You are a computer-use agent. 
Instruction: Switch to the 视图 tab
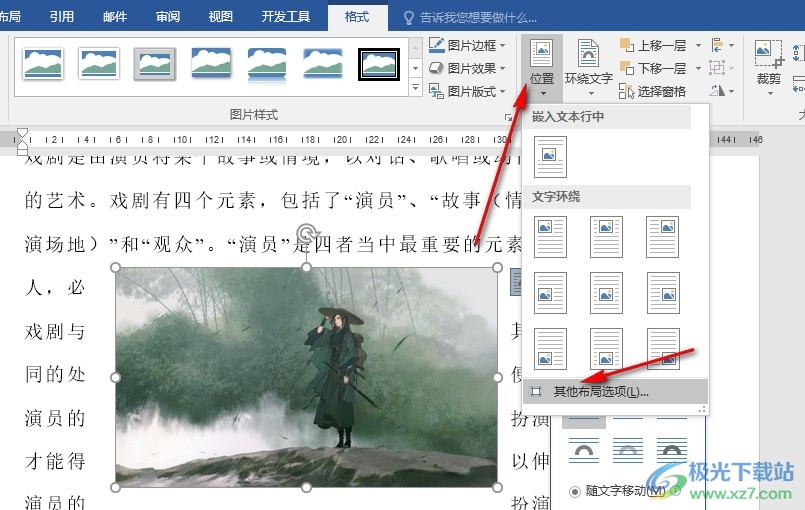(221, 16)
